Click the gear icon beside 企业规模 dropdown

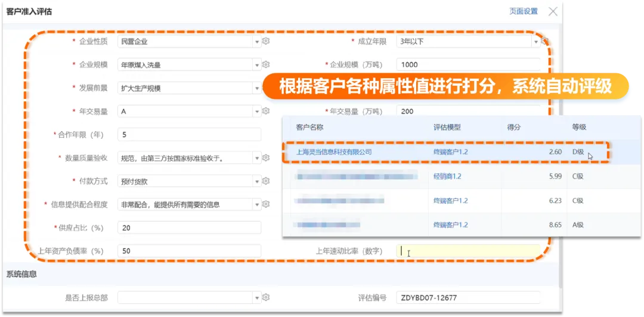(x=266, y=64)
